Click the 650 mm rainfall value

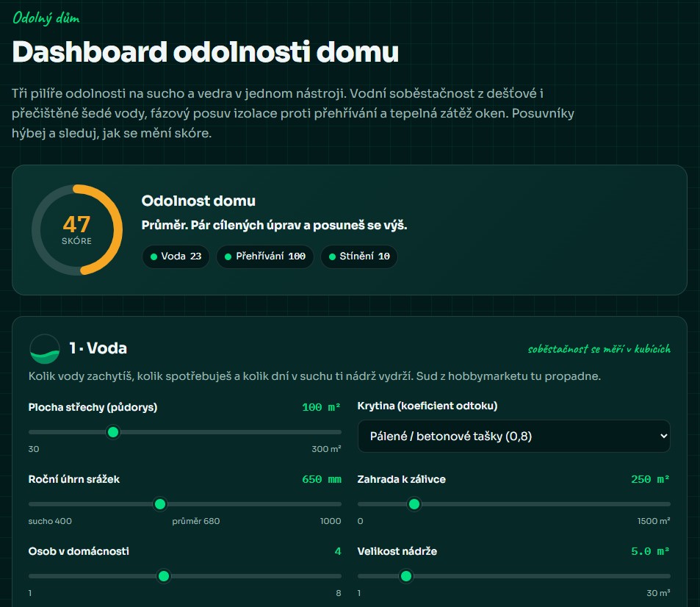click(x=322, y=479)
